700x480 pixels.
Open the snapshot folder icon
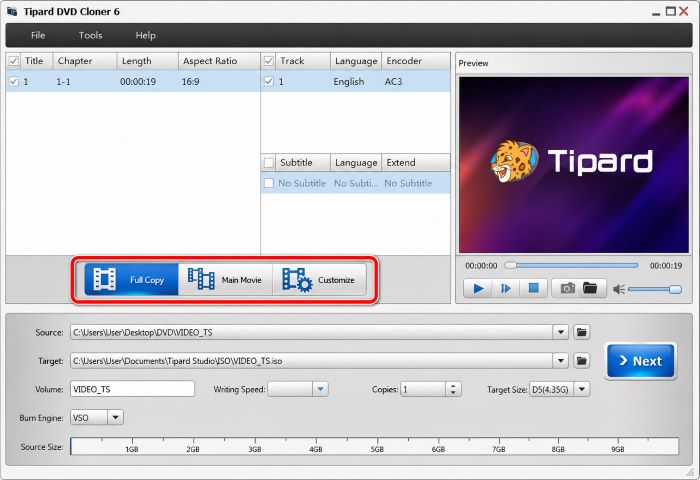[590, 288]
